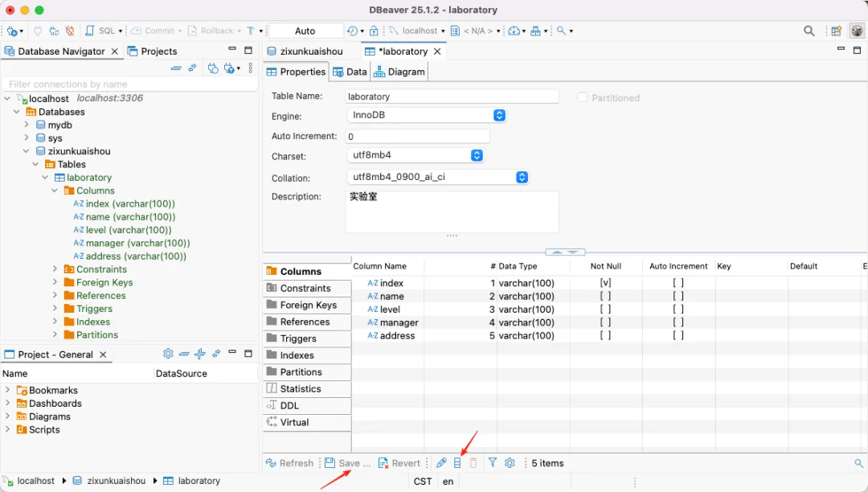The image size is (868, 492).
Task: Click the Connect plug icon in toolbar
Action: click(38, 31)
